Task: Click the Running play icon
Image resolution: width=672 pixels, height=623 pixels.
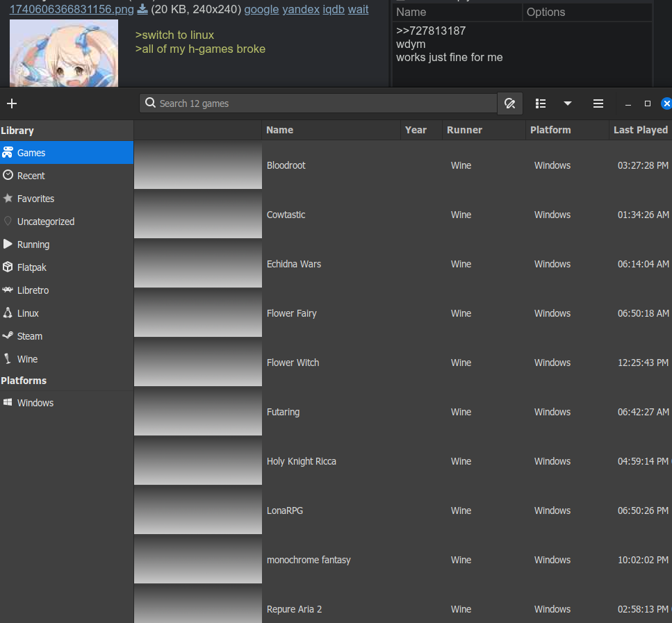Action: click(8, 244)
